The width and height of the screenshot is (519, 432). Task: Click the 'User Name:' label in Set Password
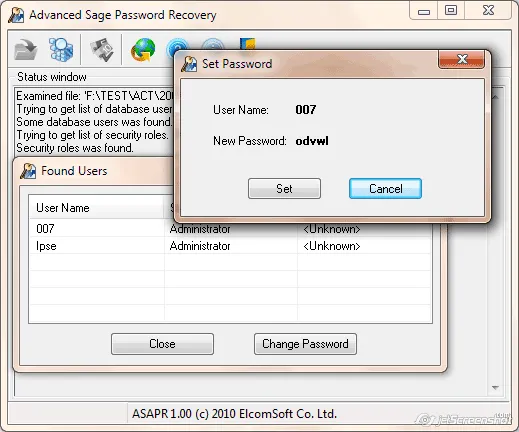point(241,110)
